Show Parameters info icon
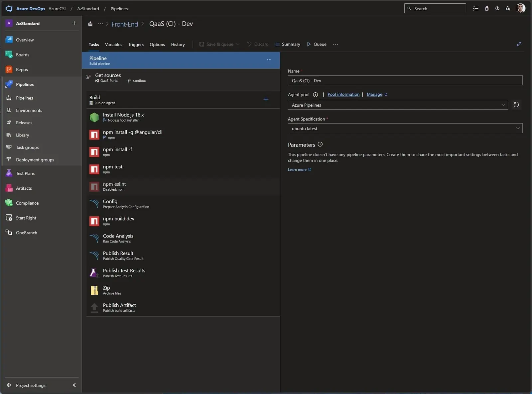Viewport: 532px width, 394px height. 320,145
